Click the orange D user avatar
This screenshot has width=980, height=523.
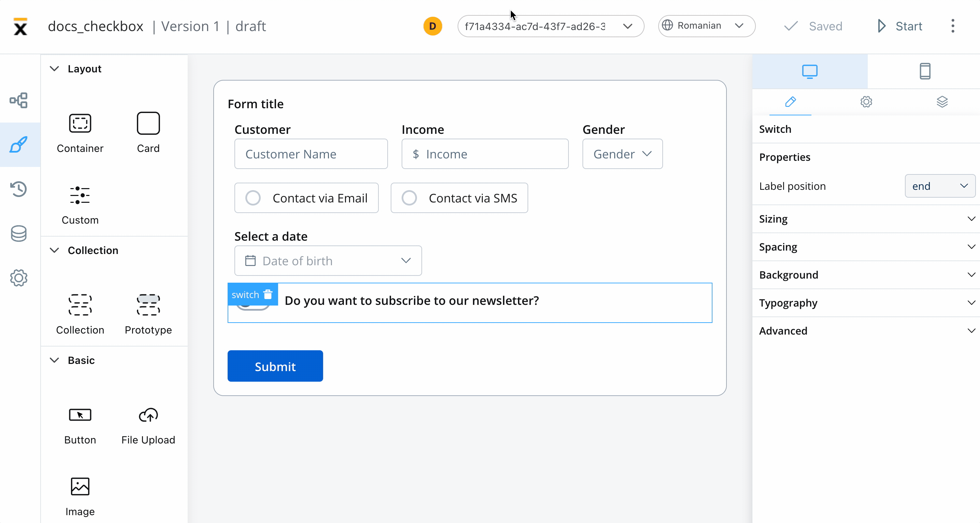tap(433, 26)
